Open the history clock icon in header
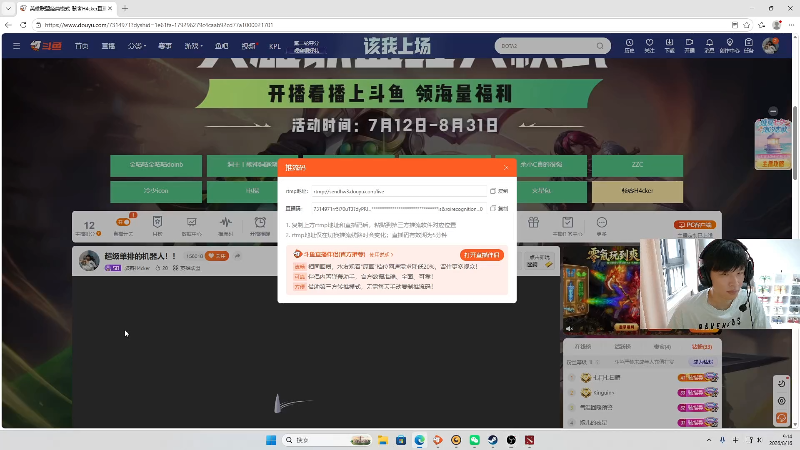800x450 pixels. [629, 45]
